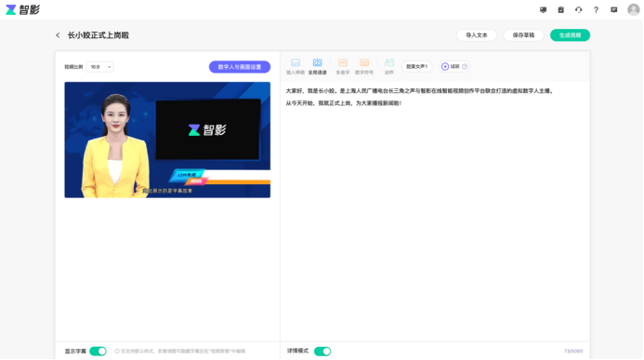Play the 试听 audio preview
Screen dimensions: 644x360
point(450,67)
